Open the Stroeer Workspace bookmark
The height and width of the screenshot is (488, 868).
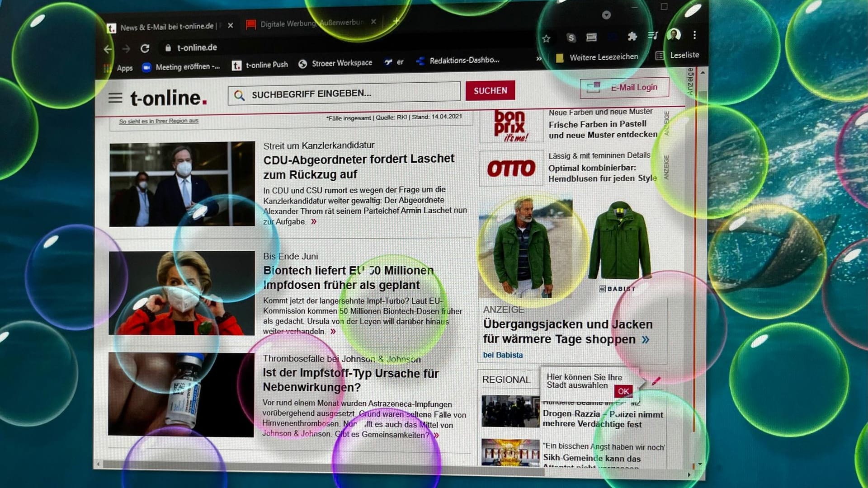coord(335,63)
